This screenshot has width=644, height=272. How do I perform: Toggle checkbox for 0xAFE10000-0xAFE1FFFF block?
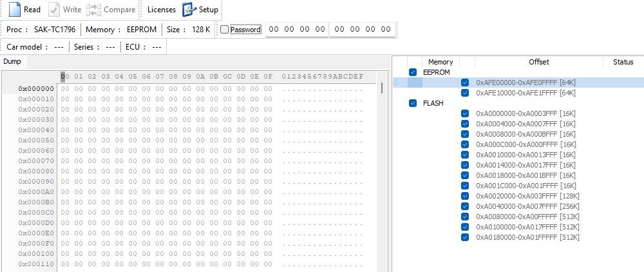pyautogui.click(x=465, y=93)
